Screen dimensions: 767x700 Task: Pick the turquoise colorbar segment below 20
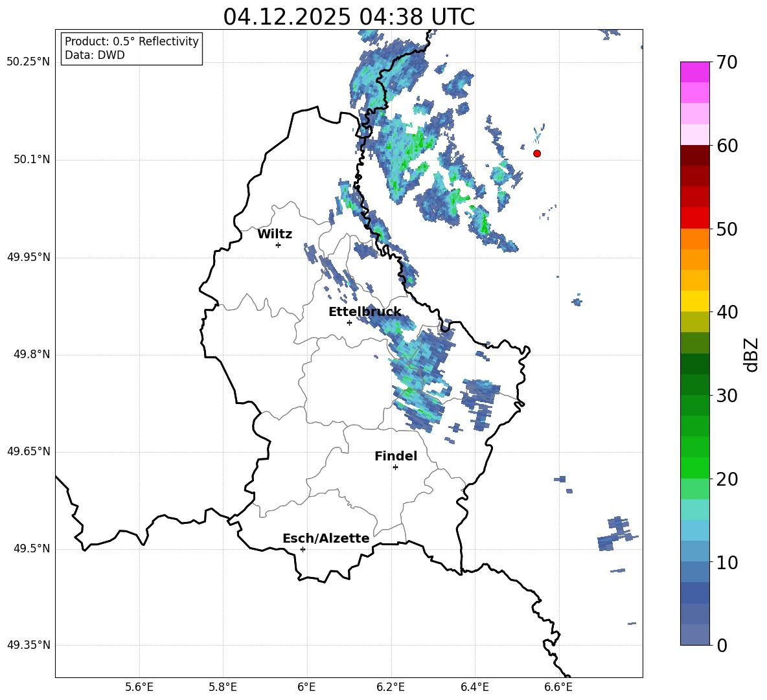tap(694, 510)
